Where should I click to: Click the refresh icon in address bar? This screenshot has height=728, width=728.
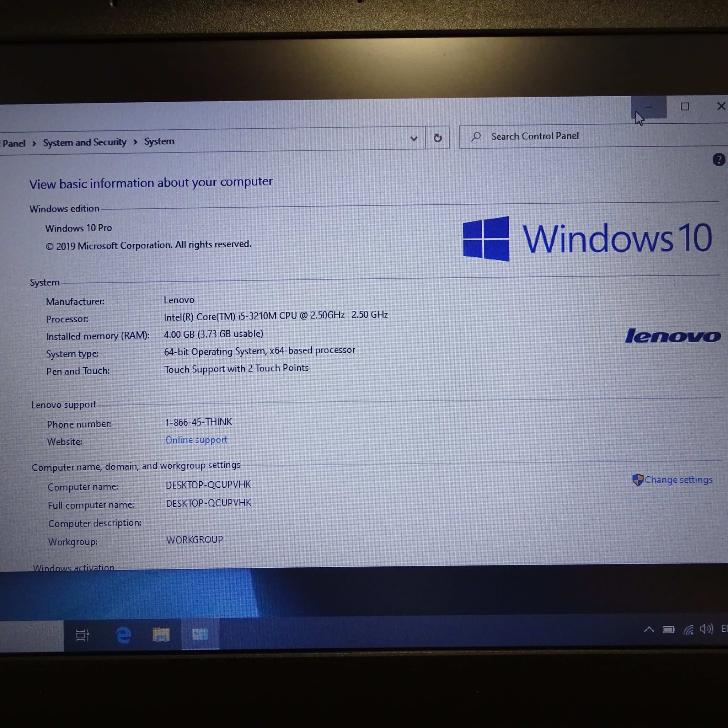point(437,138)
